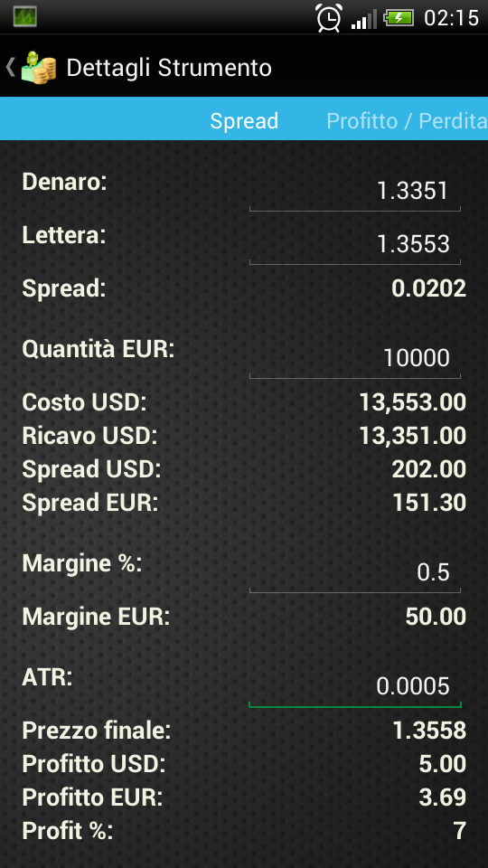488x868 pixels.
Task: Tap the Profitto EUR value 3.69
Action: click(443, 797)
